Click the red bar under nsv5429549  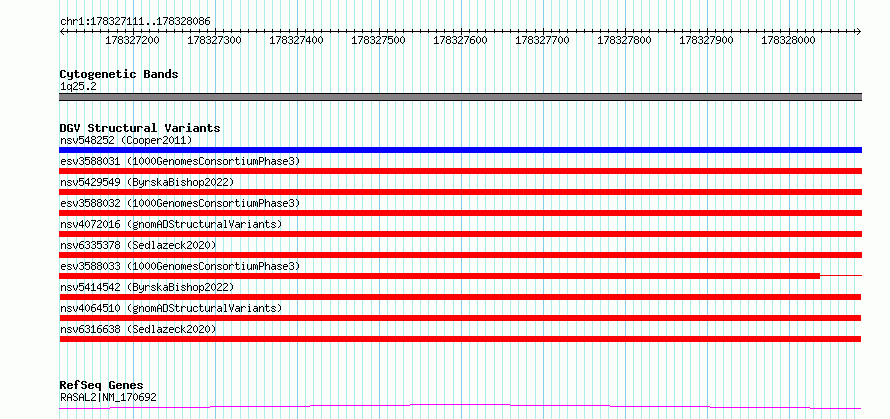coord(461,192)
